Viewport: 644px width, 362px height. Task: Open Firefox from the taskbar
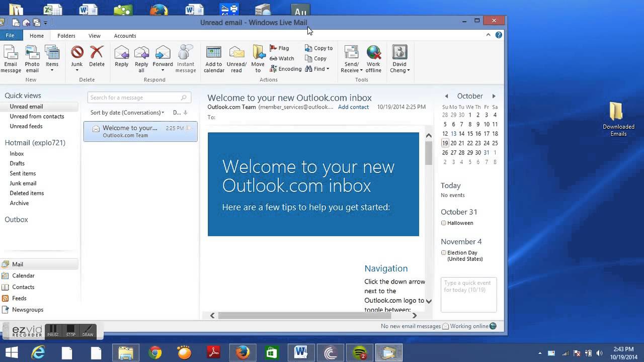[x=243, y=353]
